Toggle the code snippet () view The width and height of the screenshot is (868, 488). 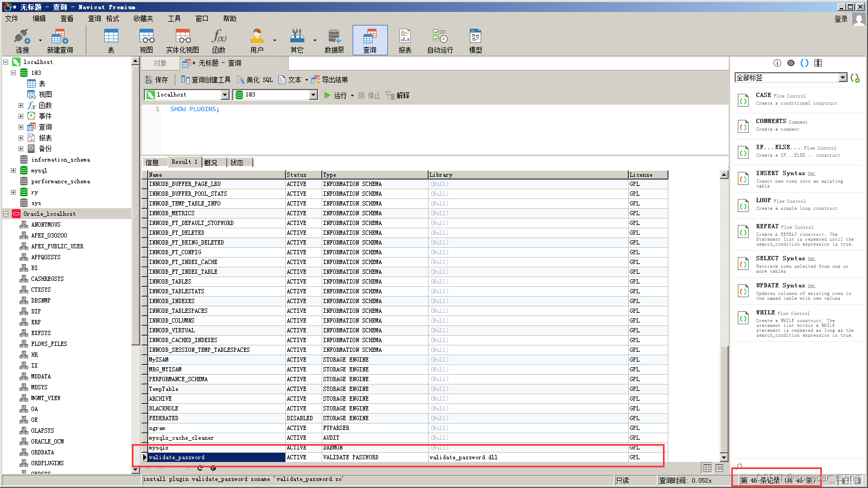(805, 62)
